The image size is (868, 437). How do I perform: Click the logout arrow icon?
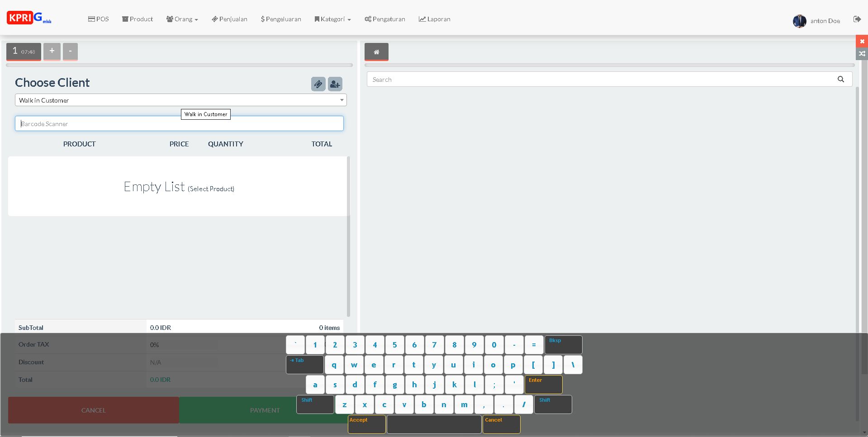(857, 19)
